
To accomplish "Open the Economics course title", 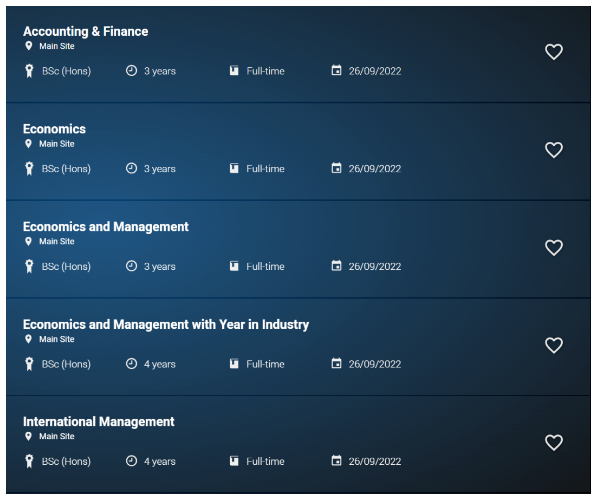I will click(54, 129).
